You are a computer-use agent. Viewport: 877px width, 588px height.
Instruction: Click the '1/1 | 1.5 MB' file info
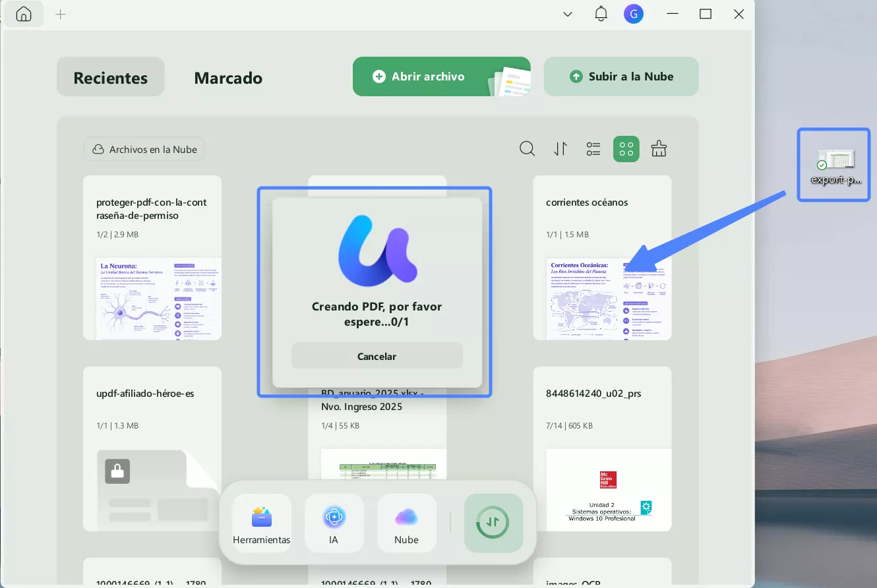[x=567, y=235]
